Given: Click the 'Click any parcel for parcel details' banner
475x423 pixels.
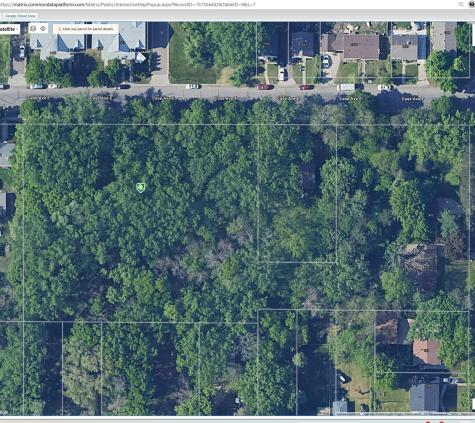Looking at the screenshot, I should 86,29.
